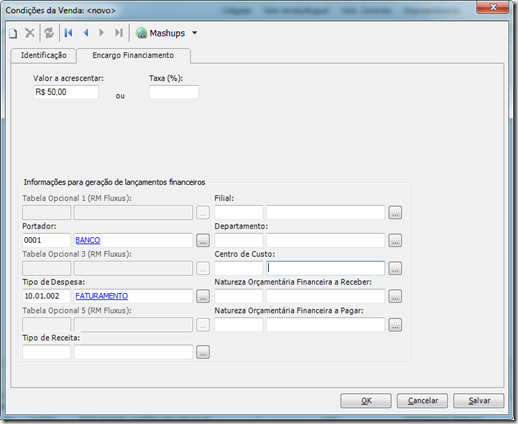Go to previous record arrow

point(86,33)
